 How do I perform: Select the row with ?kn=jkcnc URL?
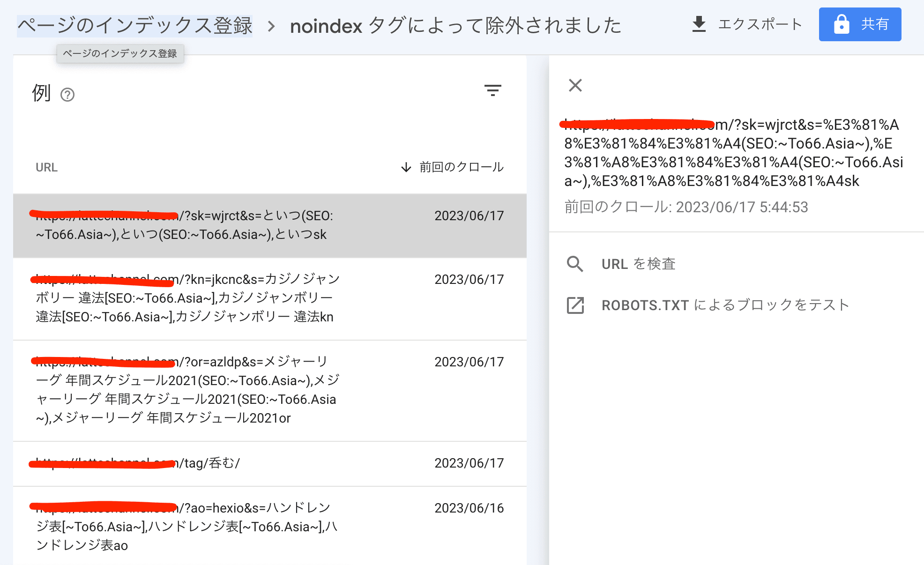coord(270,298)
